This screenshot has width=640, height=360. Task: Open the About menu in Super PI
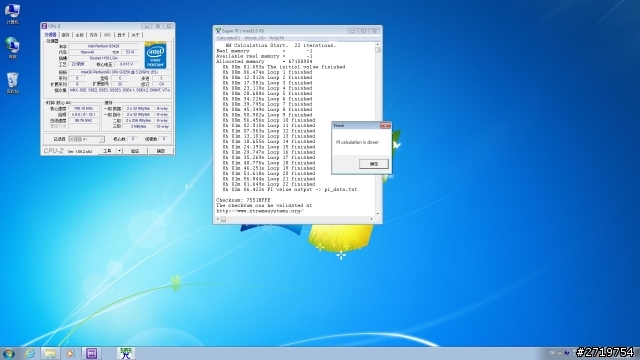pos(255,38)
